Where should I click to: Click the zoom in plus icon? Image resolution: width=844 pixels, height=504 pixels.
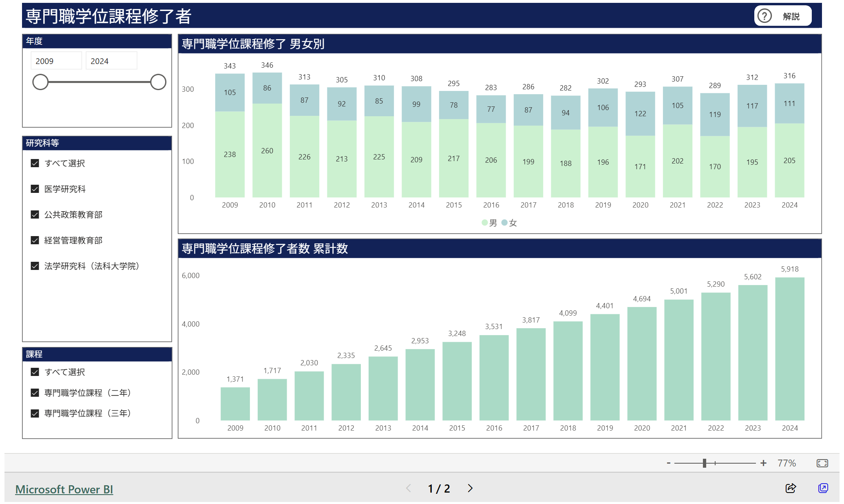[x=763, y=463]
